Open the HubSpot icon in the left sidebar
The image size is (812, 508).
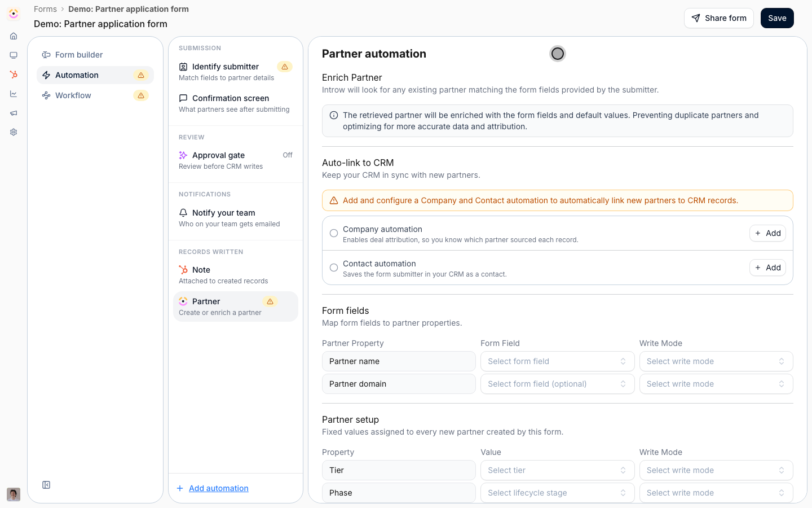14,75
